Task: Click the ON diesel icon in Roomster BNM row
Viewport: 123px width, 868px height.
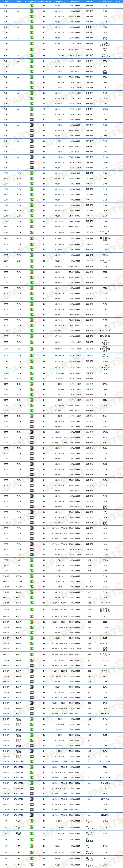Action: click(x=31, y=794)
